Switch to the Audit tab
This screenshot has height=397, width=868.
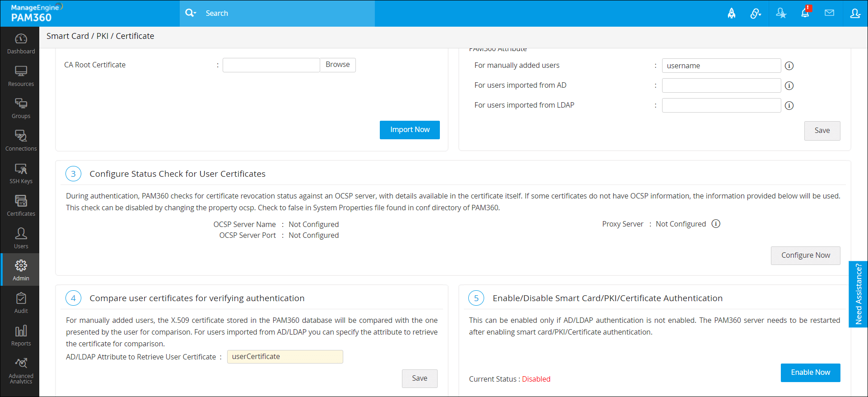point(21,303)
